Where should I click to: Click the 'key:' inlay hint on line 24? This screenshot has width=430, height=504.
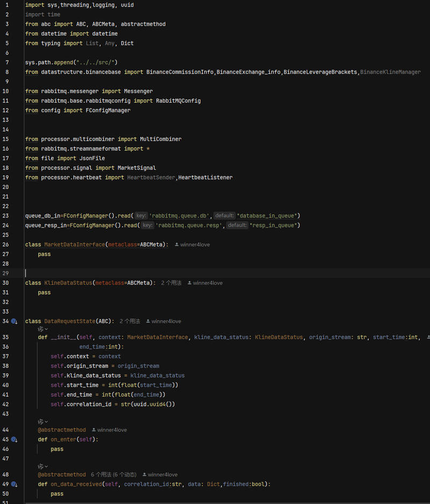click(147, 225)
